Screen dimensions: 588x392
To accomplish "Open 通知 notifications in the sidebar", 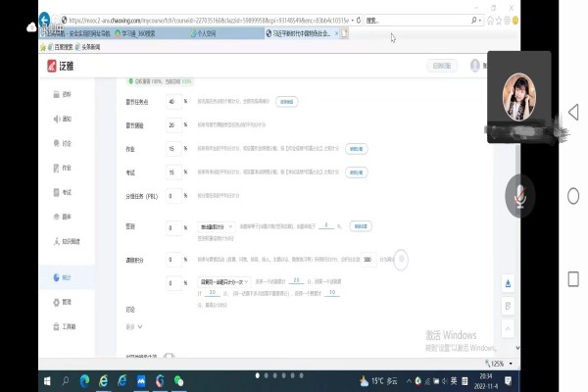I will 66,118.
